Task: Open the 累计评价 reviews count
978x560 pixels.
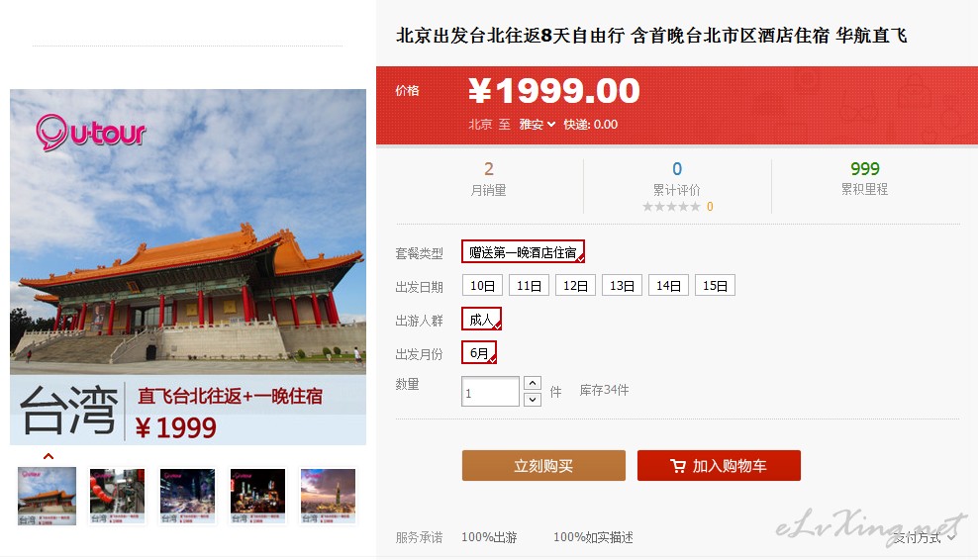Action: pyautogui.click(x=677, y=169)
